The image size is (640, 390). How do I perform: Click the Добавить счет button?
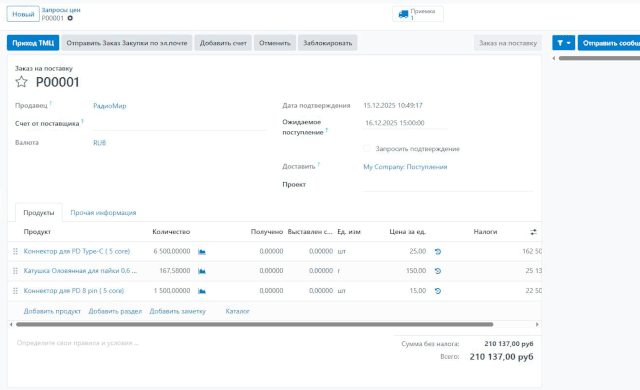click(223, 43)
